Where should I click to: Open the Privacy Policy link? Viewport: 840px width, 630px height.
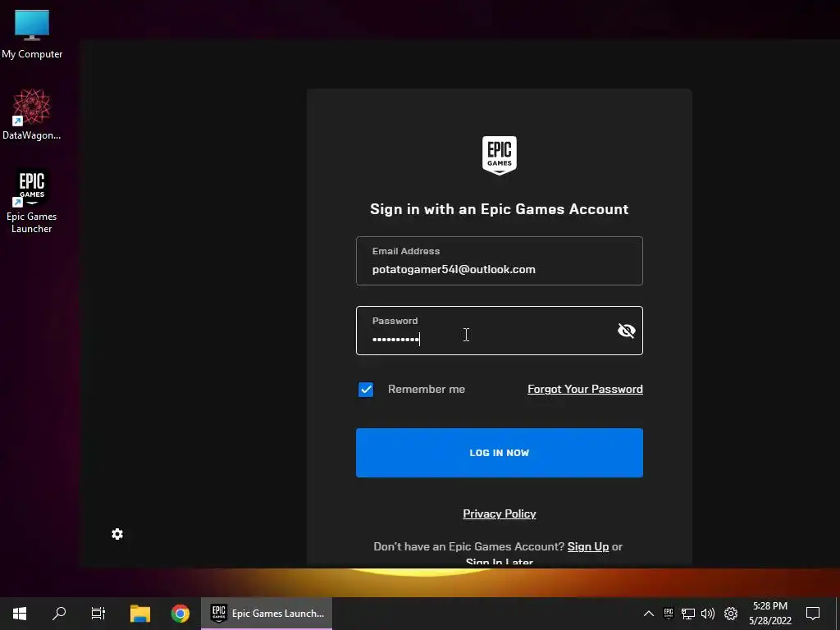pyautogui.click(x=500, y=514)
